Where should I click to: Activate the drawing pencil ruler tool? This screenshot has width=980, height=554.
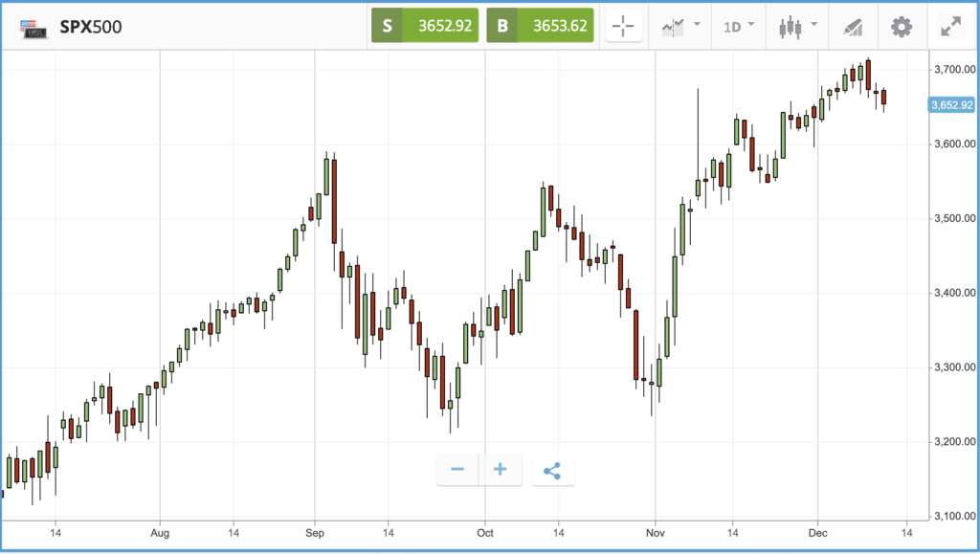click(853, 27)
